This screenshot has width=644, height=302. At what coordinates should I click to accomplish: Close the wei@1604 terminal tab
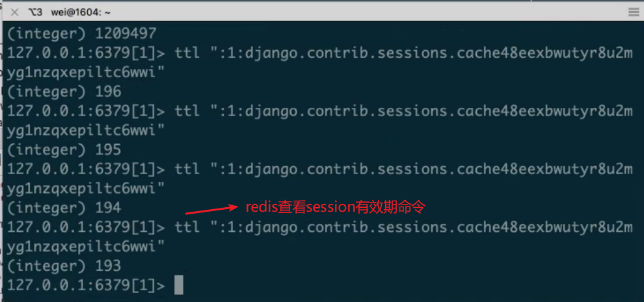pyautogui.click(x=15, y=12)
